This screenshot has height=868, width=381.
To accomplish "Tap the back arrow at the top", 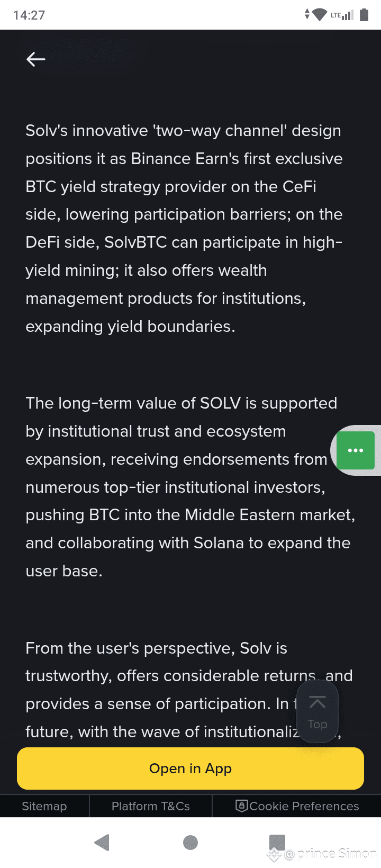I will tap(36, 59).
